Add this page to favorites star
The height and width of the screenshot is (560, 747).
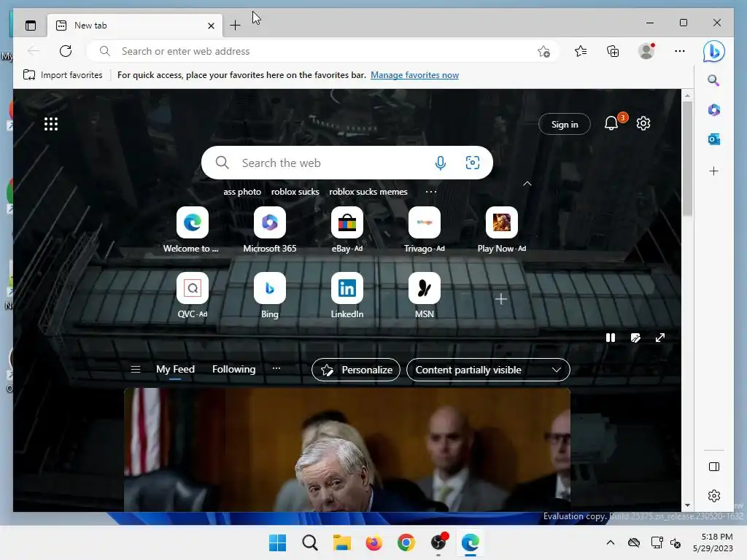[x=543, y=52]
